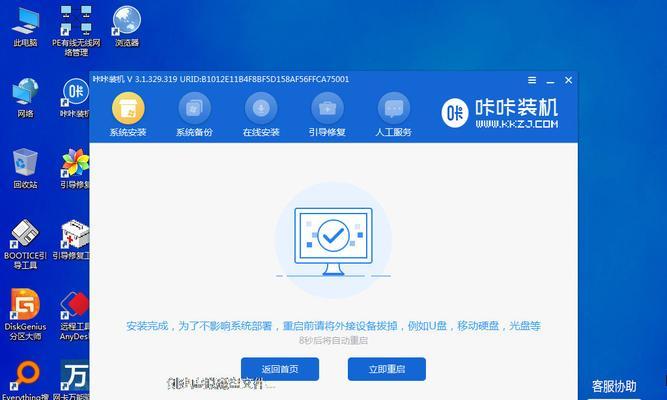This screenshot has width=667, height=400.
Task: Open the hamburger menu in title bar
Action: coord(532,80)
